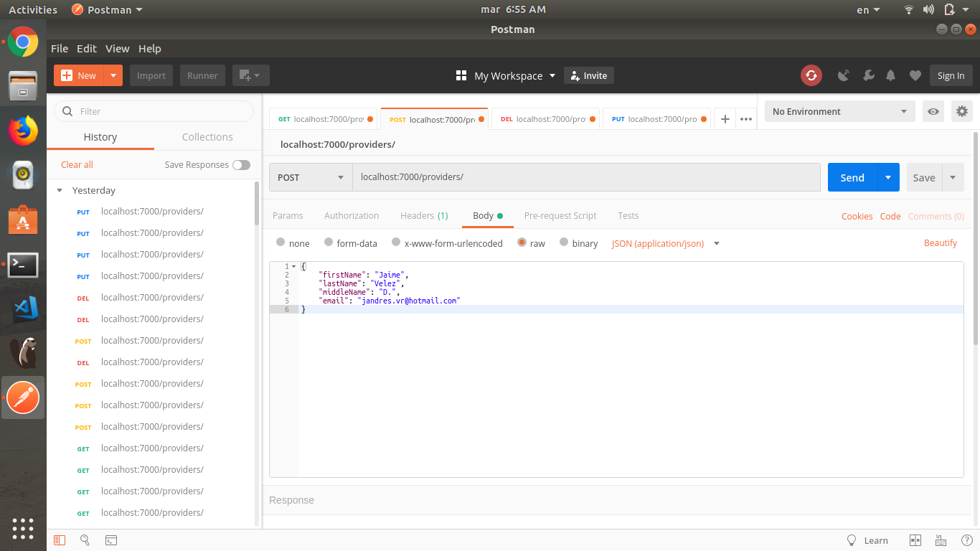
Task: Click the Runner button
Action: click(x=202, y=75)
